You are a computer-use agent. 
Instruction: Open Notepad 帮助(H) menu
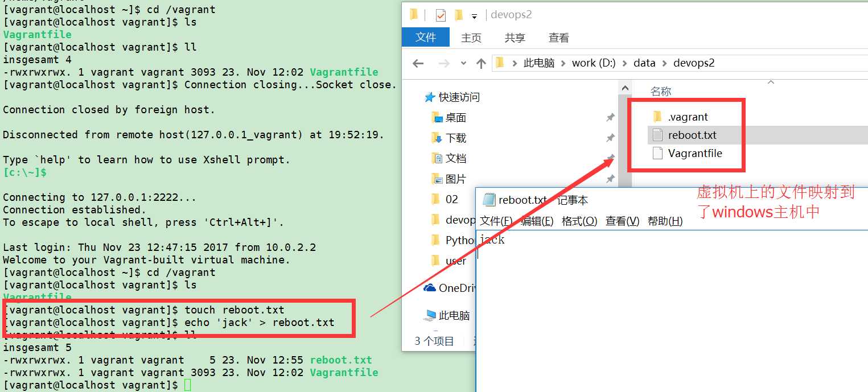pos(665,221)
